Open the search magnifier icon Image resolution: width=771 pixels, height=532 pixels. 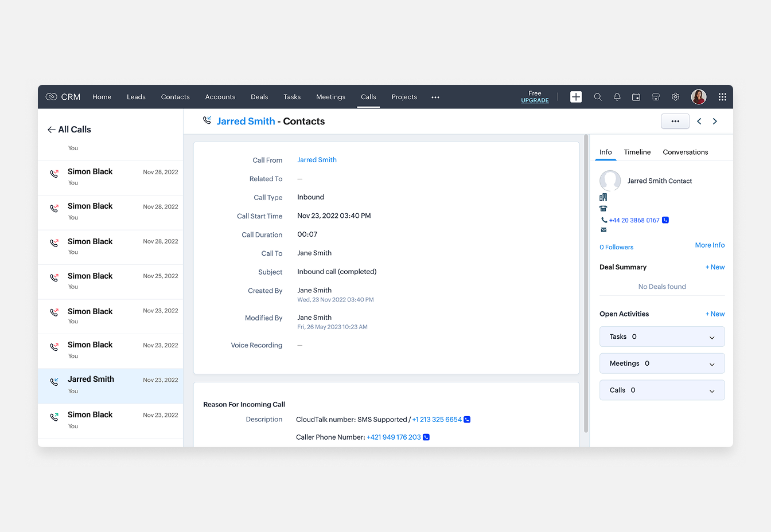(598, 97)
